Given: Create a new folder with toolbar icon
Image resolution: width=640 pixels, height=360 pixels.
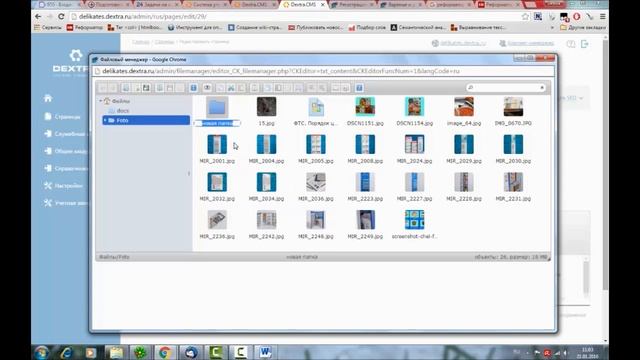Looking at the screenshot, I should pos(126,88).
